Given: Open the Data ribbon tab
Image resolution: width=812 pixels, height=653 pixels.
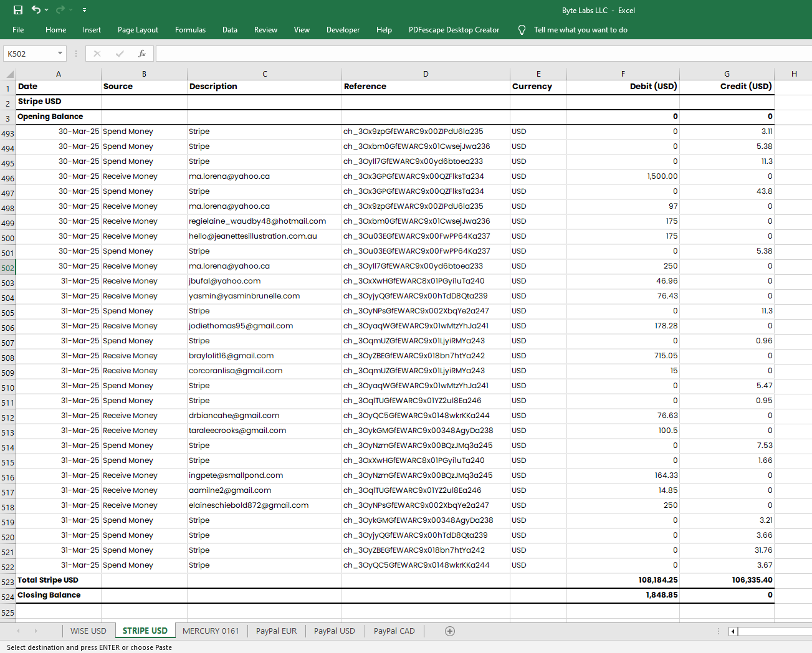Looking at the screenshot, I should [x=230, y=30].
